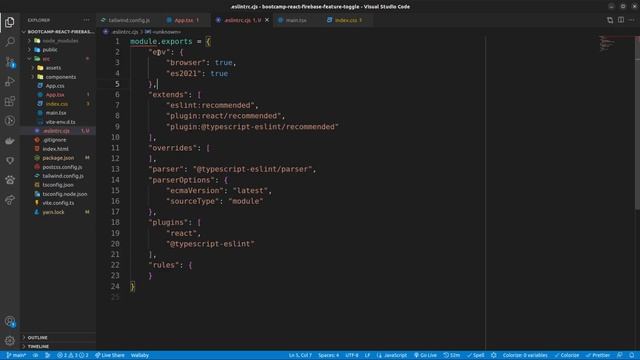Open notifications bell in the status bar

click(631, 355)
